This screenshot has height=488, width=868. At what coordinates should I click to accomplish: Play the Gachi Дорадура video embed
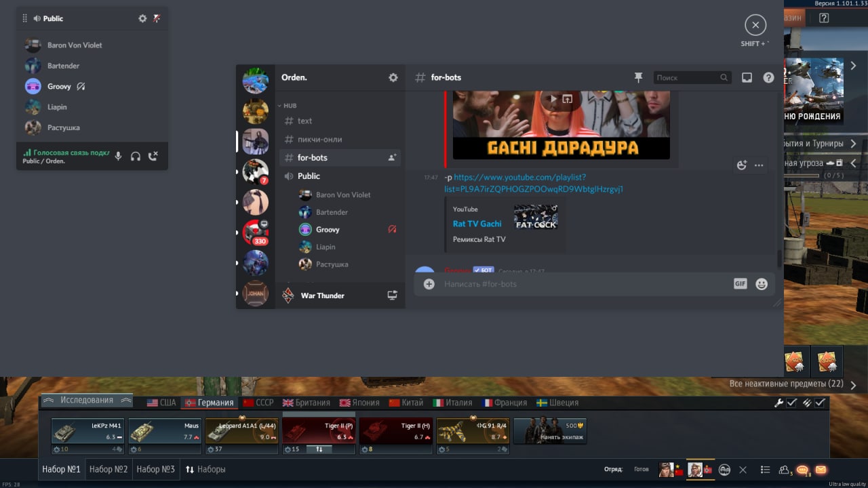tap(553, 99)
